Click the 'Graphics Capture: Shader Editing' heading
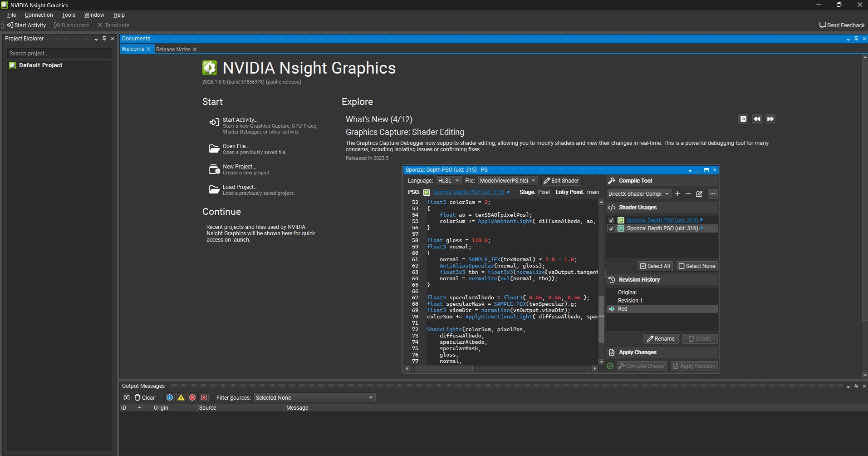This screenshot has width=868, height=456. click(x=405, y=132)
